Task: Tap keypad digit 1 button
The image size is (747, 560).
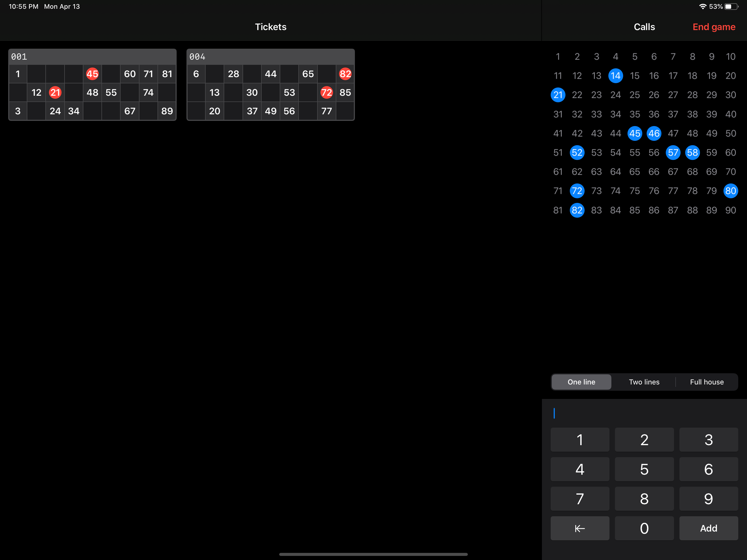Action: click(580, 440)
